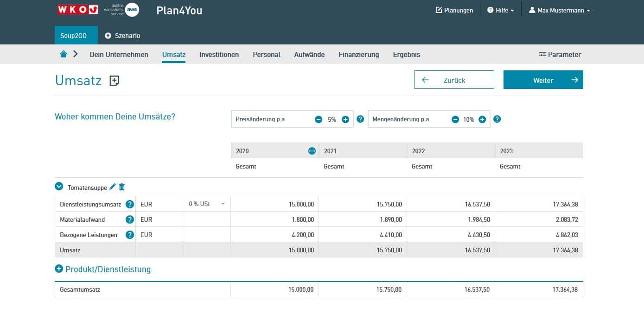Edit the 2020 Materialaufwand value field
This screenshot has width=644, height=325.
tap(274, 219)
